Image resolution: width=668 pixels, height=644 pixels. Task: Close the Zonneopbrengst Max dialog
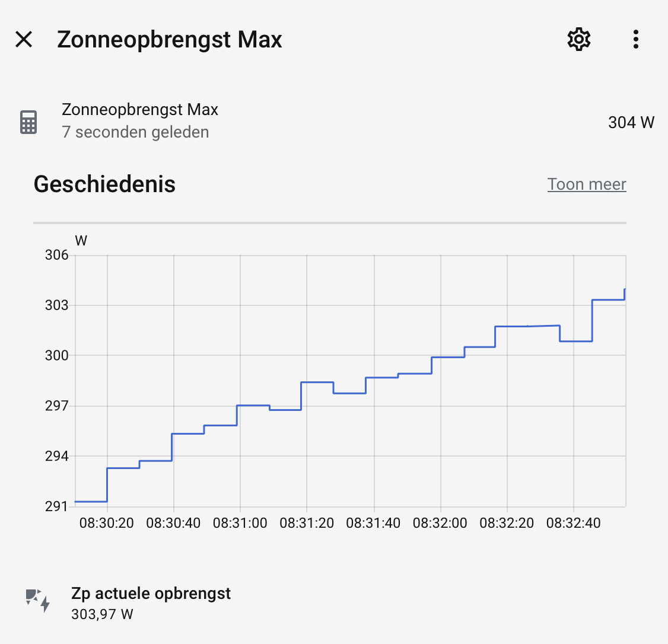tap(24, 40)
